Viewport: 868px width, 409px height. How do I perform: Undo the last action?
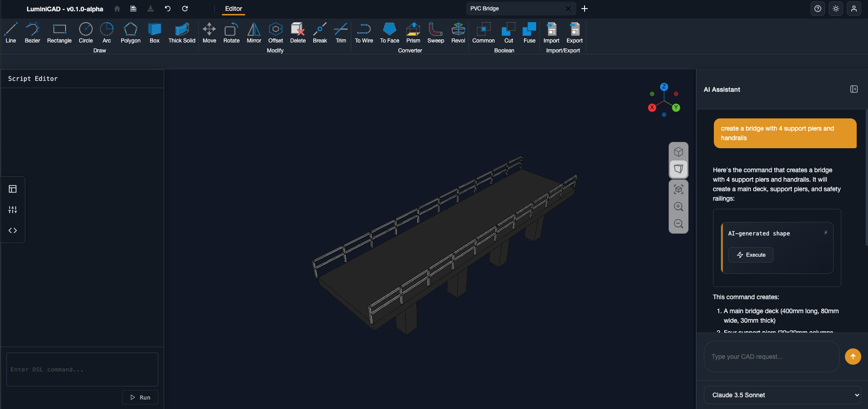tap(167, 9)
